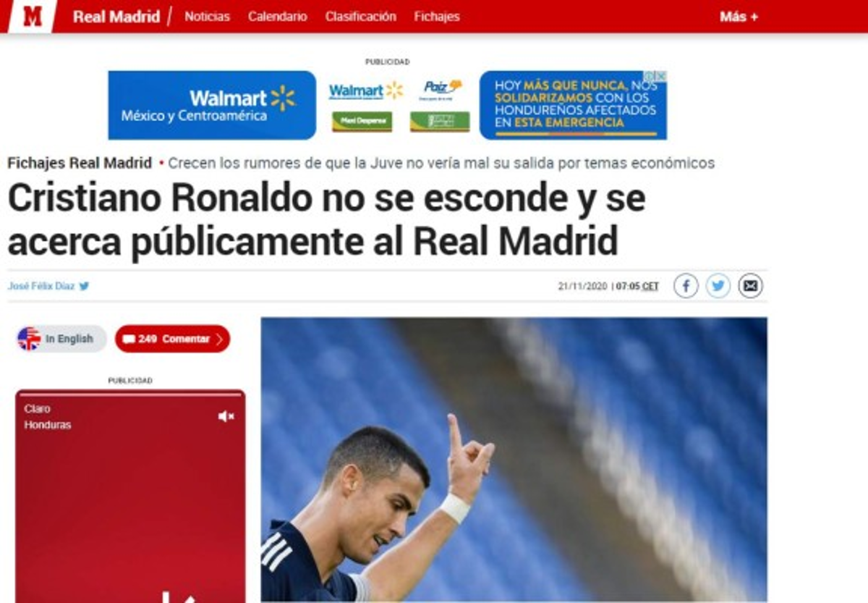868x603 pixels.
Task: Go to Noticias section
Action: [207, 17]
